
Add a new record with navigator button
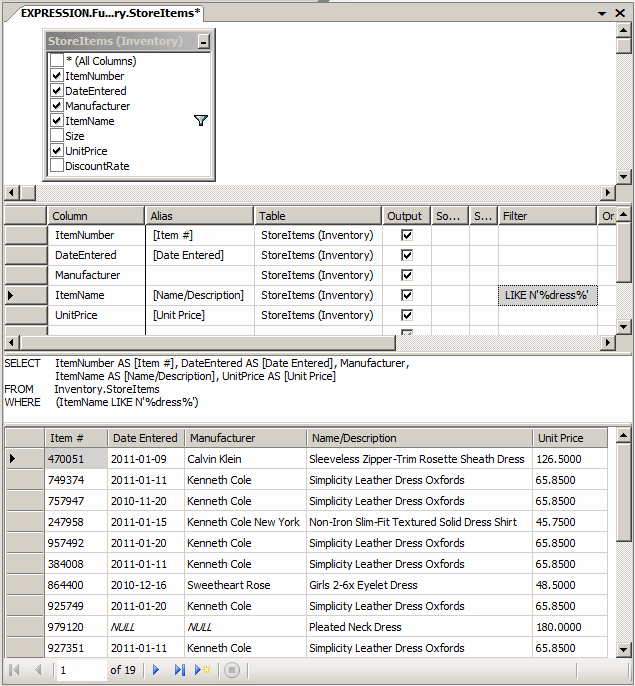click(x=202, y=669)
